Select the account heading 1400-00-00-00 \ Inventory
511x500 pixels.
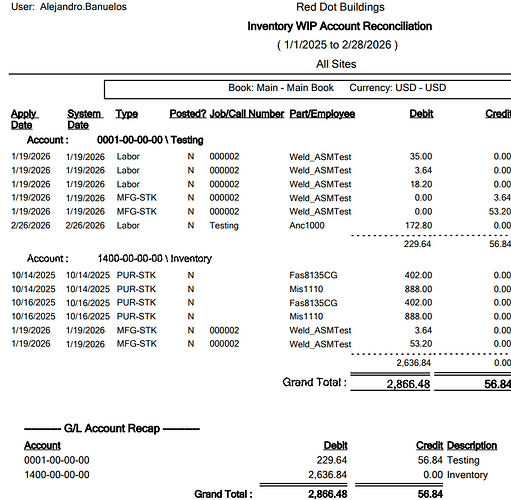155,258
